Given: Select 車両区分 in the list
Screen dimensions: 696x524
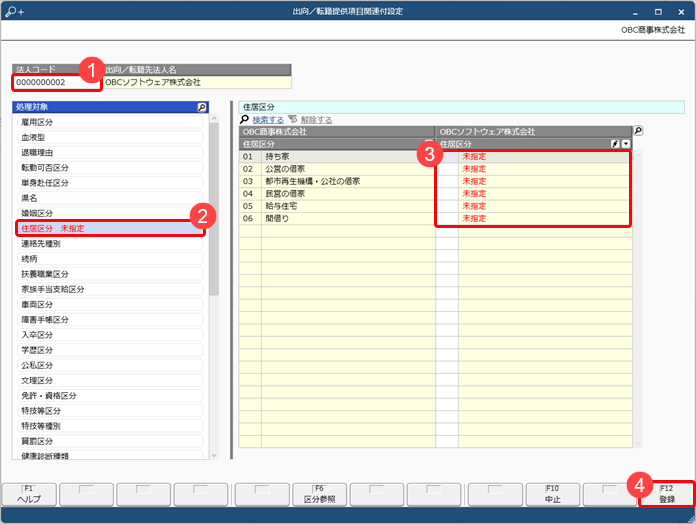Looking at the screenshot, I should (110, 304).
